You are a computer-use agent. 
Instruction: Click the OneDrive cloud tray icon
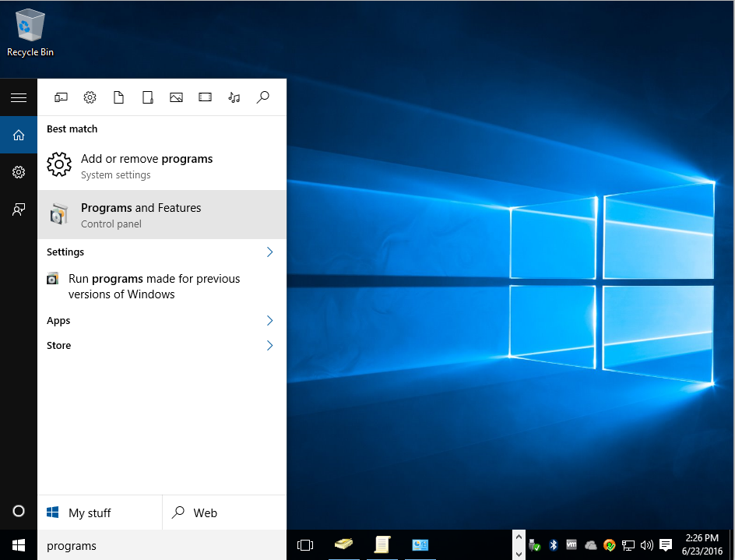point(591,545)
